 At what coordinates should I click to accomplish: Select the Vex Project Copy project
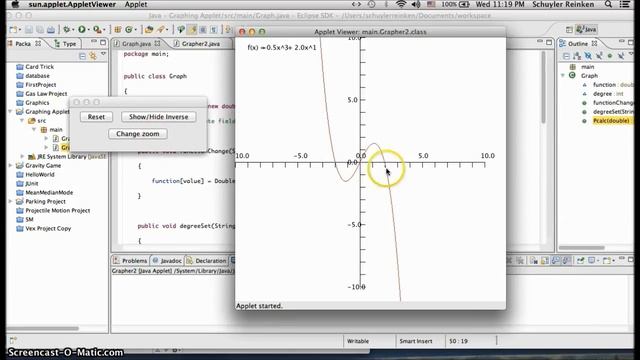[x=43, y=228]
